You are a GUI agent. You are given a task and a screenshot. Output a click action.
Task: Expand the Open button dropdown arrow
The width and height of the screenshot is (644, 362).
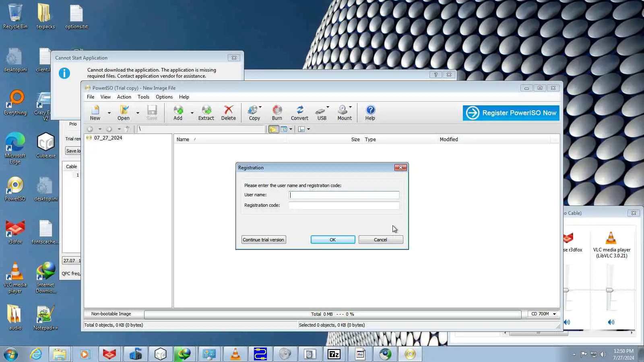(138, 113)
